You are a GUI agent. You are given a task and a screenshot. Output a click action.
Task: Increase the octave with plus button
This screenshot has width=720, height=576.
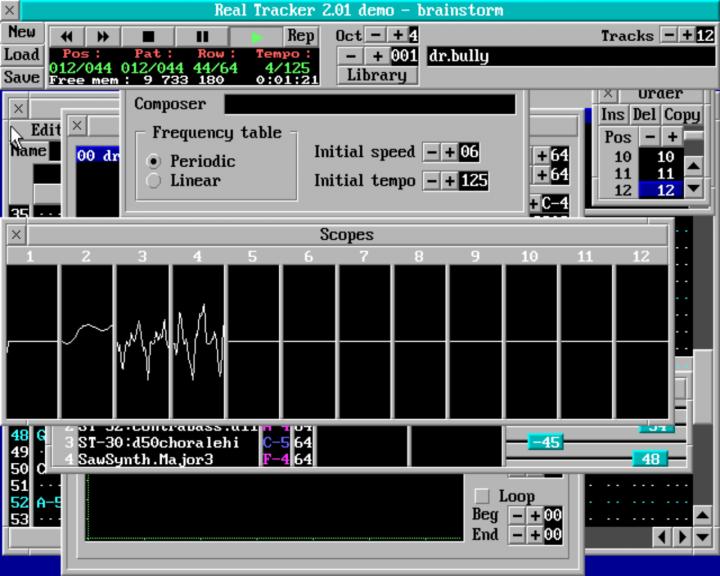click(x=398, y=35)
